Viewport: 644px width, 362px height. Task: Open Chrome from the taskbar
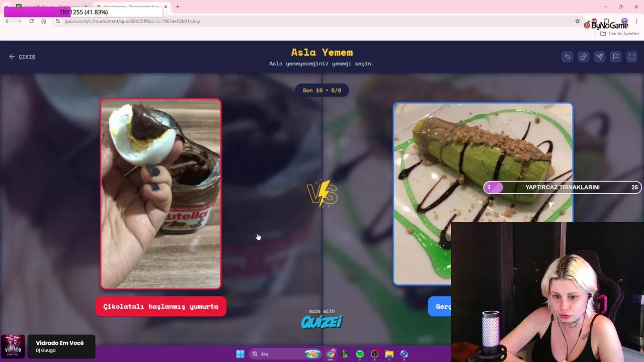coord(331,354)
